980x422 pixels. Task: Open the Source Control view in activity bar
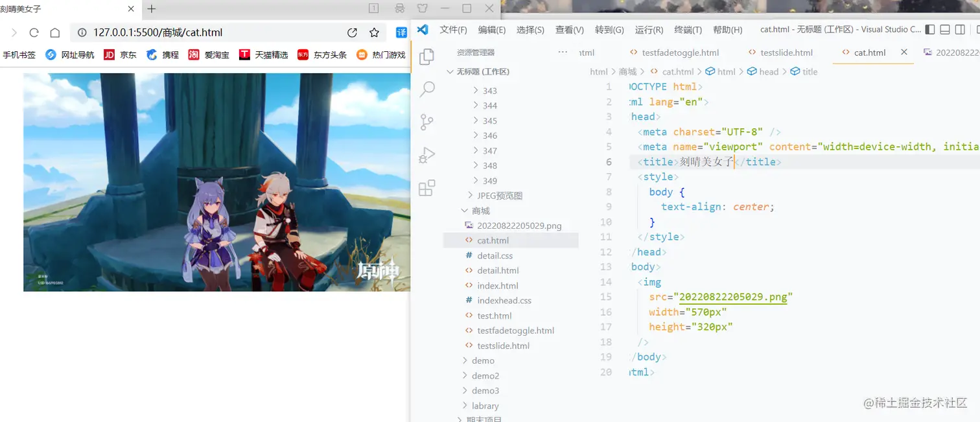point(426,122)
